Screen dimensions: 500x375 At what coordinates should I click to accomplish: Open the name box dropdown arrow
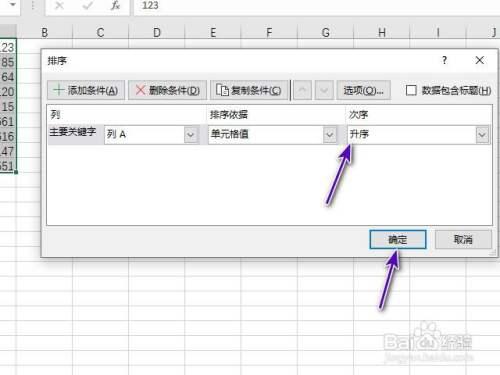(x=13, y=5)
